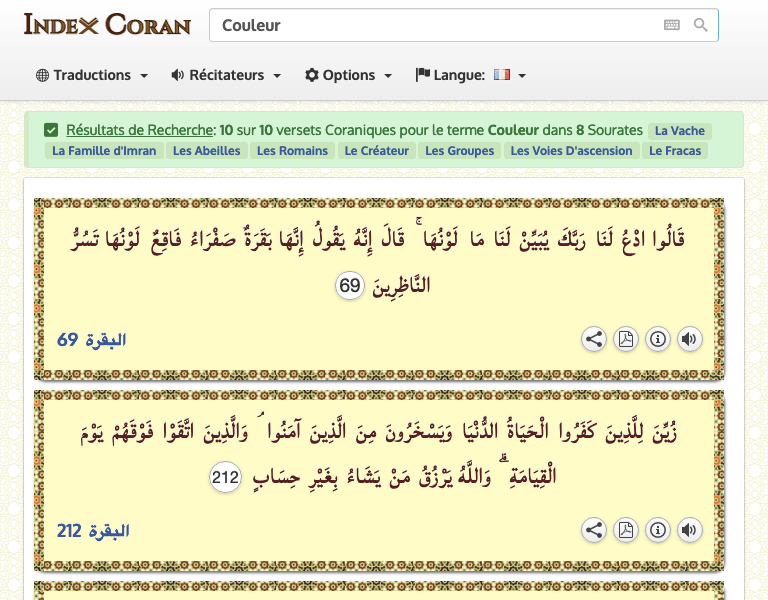
Task: Listen to verse 212 recitation
Action: tap(689, 530)
